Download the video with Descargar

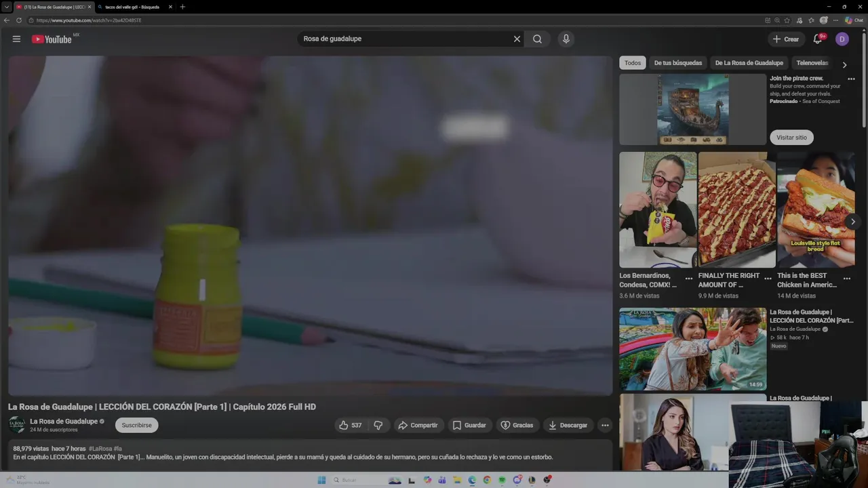tap(568, 425)
